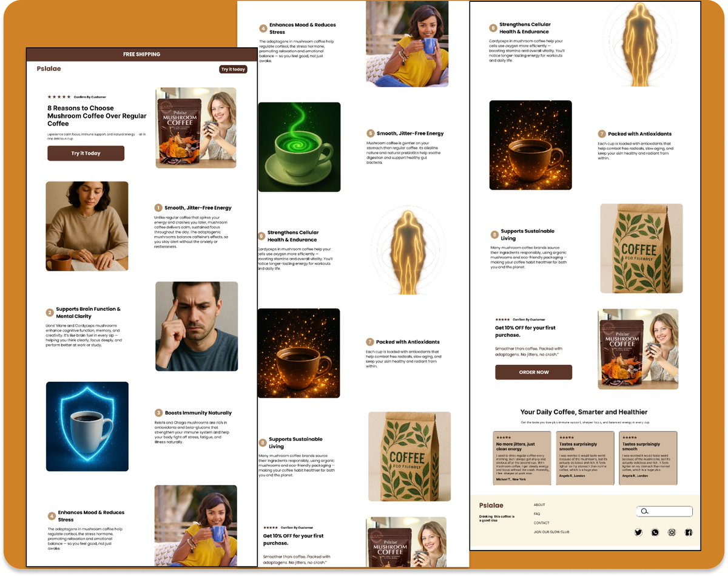Click the large Try it Today button
Image resolution: width=728 pixels, height=576 pixels.
pyautogui.click(x=85, y=153)
